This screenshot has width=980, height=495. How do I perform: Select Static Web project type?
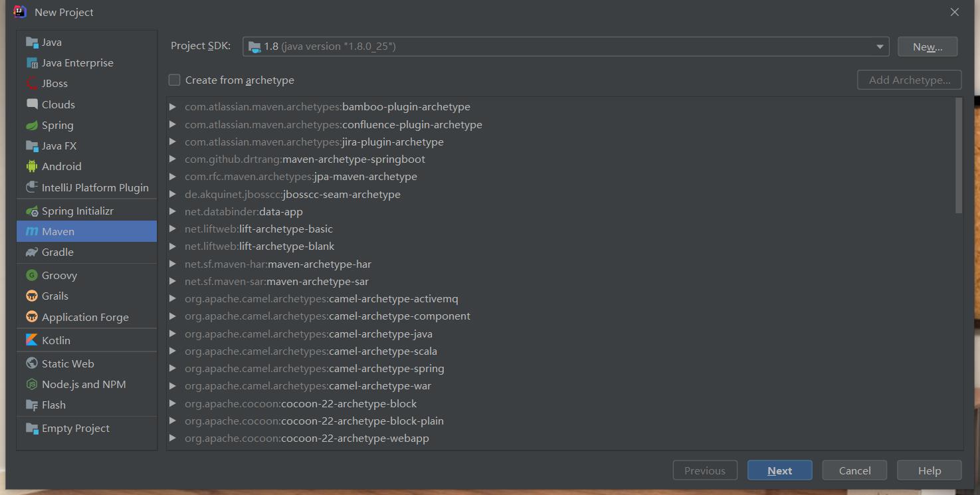point(86,363)
